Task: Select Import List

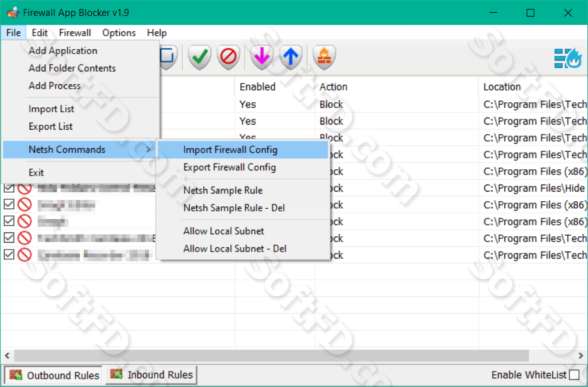Action: (x=81, y=109)
